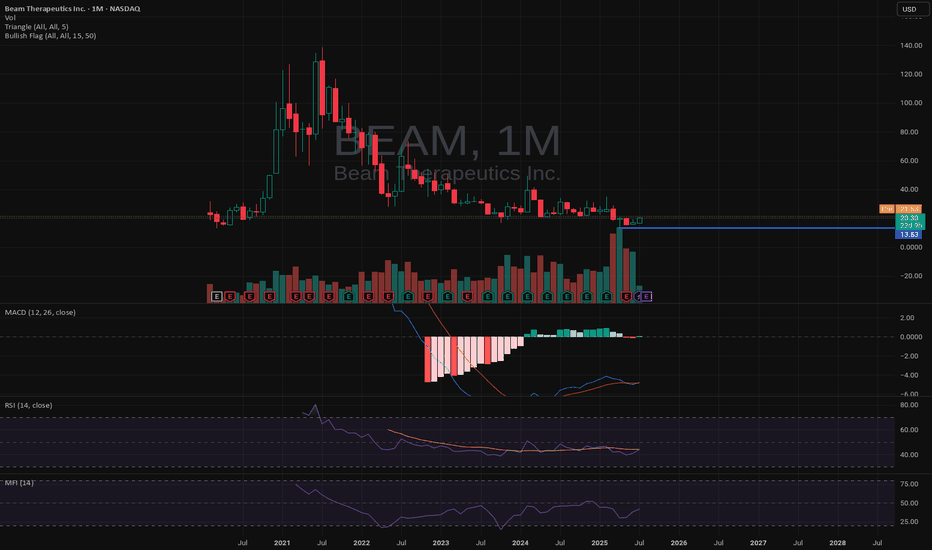The height and width of the screenshot is (550, 932).
Task: Select the Bullish Flag indicator legend
Action: [x=50, y=36]
